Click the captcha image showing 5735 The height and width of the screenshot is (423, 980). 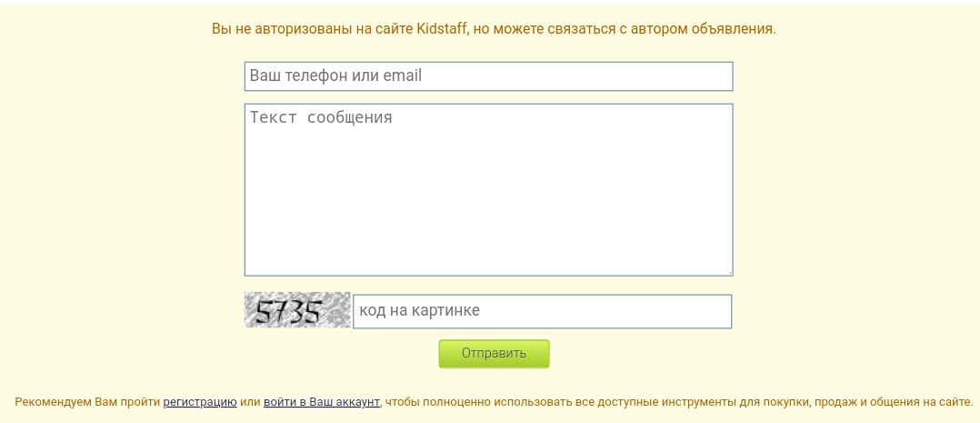(297, 310)
